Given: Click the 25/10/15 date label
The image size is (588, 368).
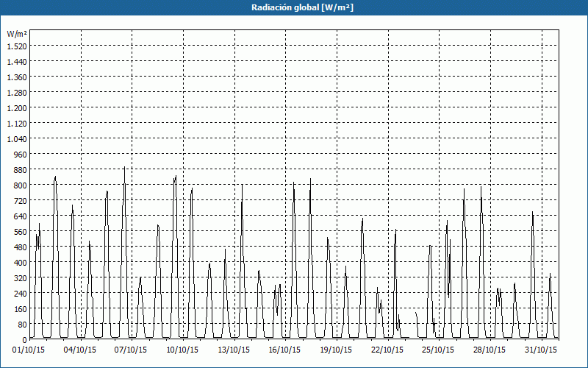Looking at the screenshot, I should (438, 350).
